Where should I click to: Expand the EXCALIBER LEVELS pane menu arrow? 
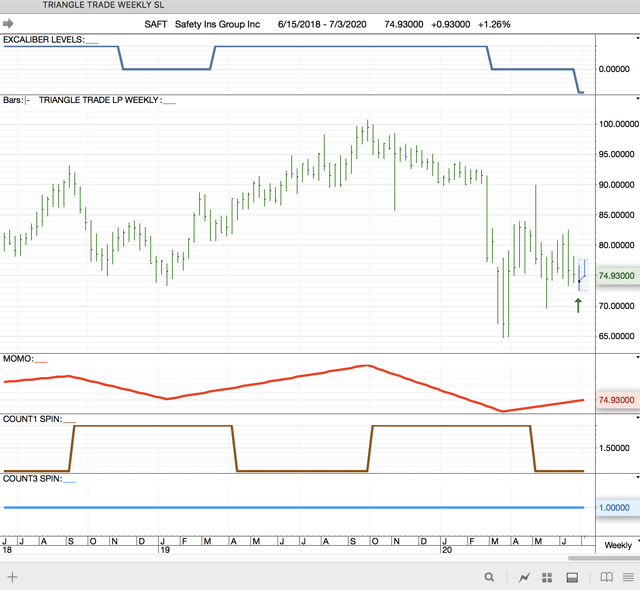[x=638, y=38]
